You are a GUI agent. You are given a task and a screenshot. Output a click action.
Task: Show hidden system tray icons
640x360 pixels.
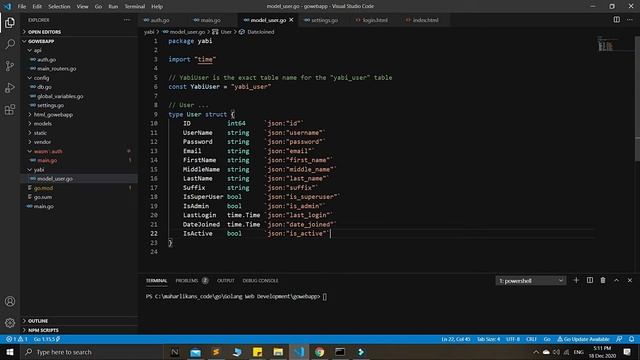coord(536,352)
